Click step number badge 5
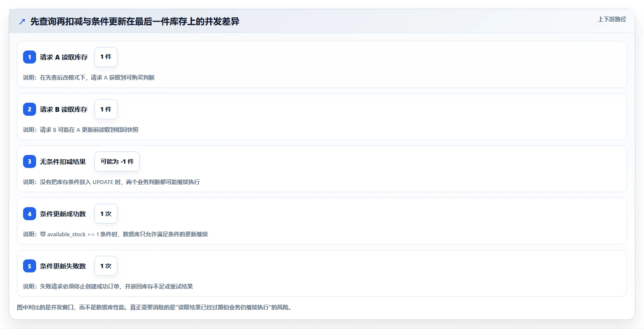The width and height of the screenshot is (644, 329). (x=30, y=266)
